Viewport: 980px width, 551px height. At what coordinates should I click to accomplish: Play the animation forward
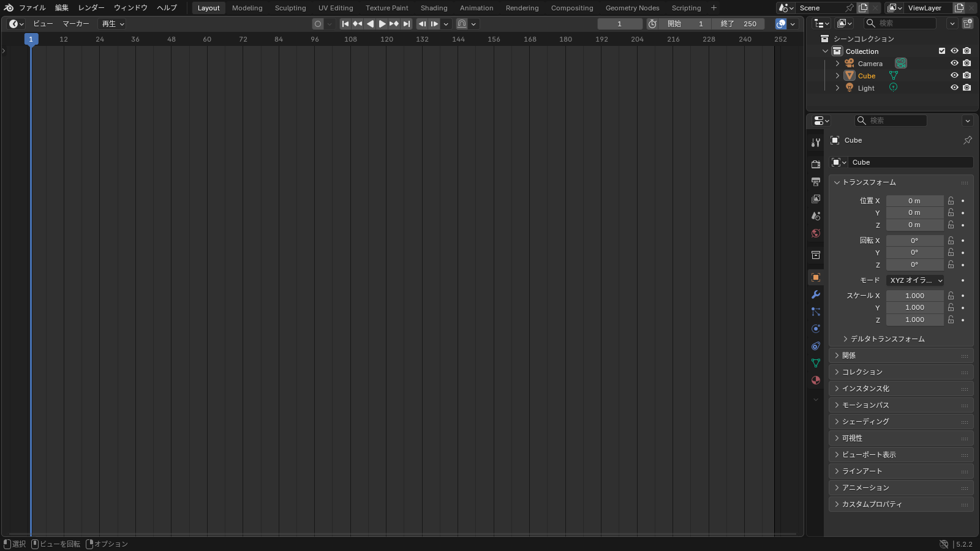tap(382, 24)
